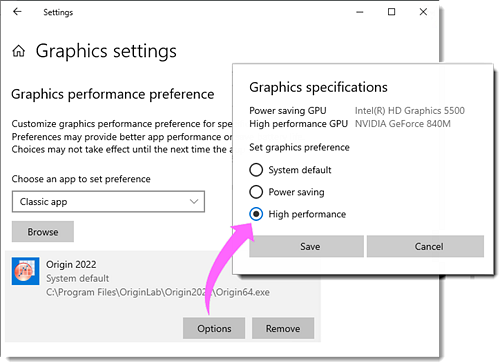The height and width of the screenshot is (363, 500).
Task: Click the Graphics performance preference heading
Action: 113,94
